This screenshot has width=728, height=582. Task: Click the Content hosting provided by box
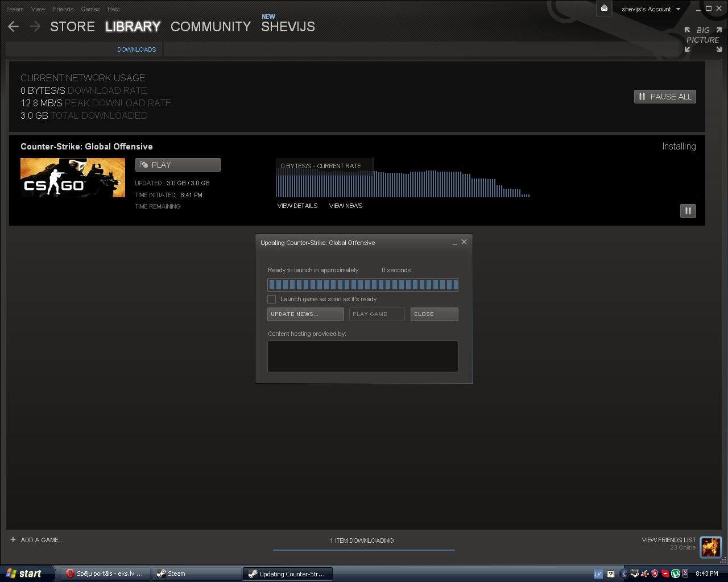tap(363, 356)
